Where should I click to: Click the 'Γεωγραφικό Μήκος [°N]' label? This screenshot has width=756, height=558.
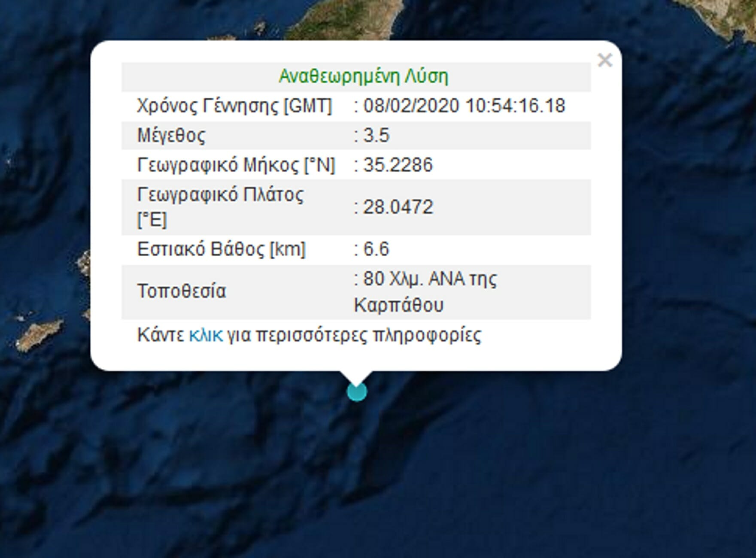tap(236, 165)
